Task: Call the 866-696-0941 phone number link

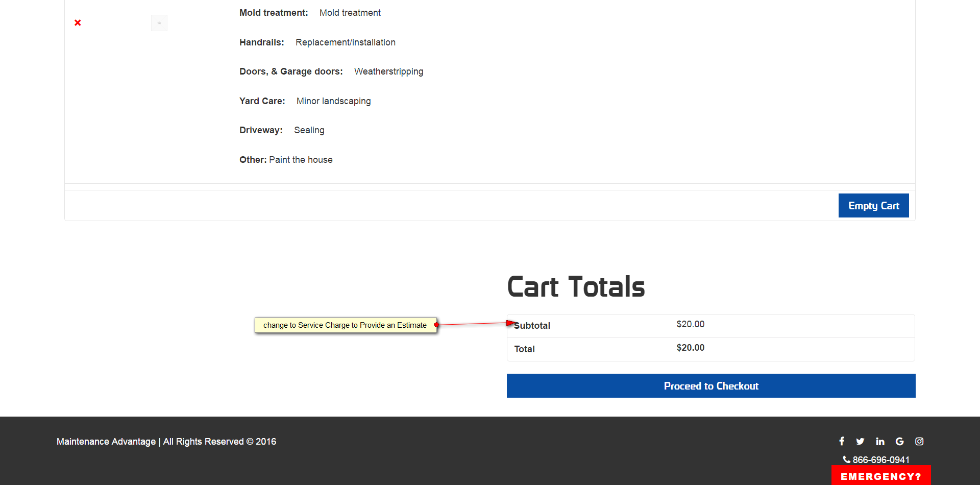Action: click(880, 459)
